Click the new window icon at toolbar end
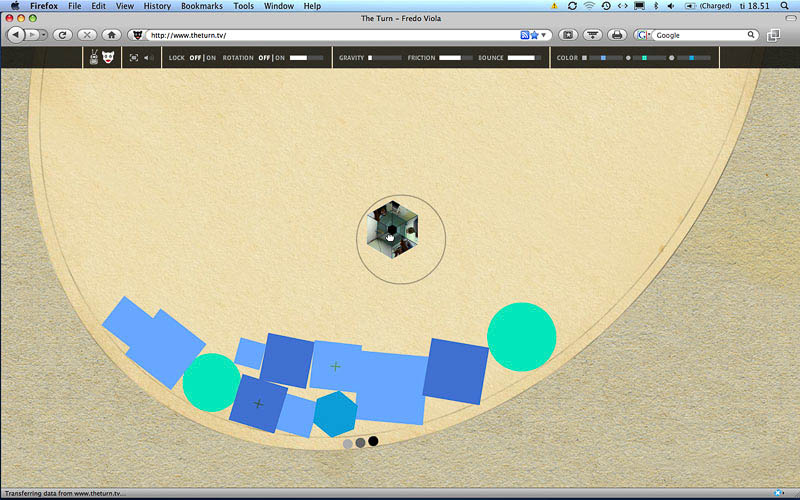800x500 pixels. (x=773, y=35)
